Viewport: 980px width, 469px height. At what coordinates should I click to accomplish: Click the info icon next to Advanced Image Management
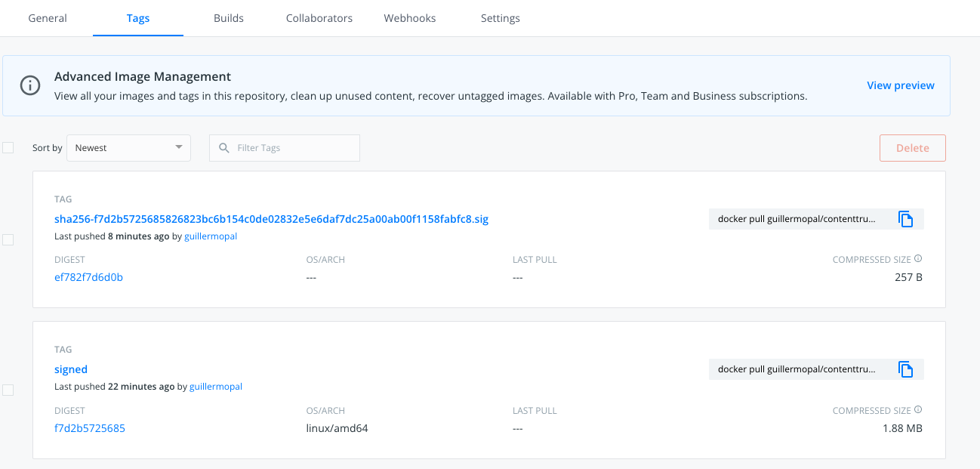click(29, 85)
